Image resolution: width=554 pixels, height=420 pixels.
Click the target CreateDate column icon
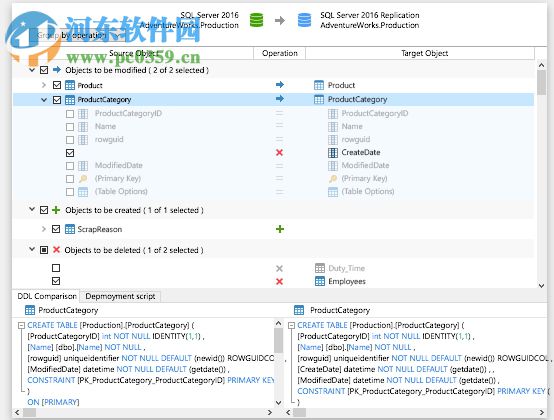[332, 153]
